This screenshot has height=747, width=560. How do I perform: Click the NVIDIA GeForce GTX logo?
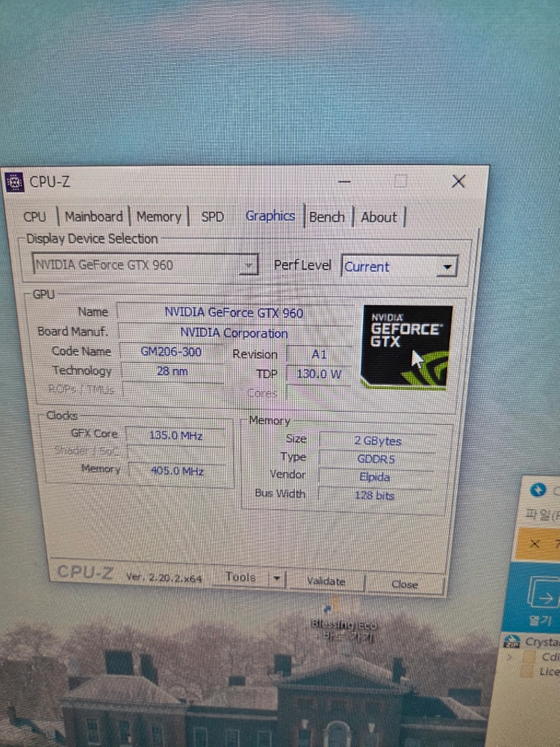(x=406, y=347)
